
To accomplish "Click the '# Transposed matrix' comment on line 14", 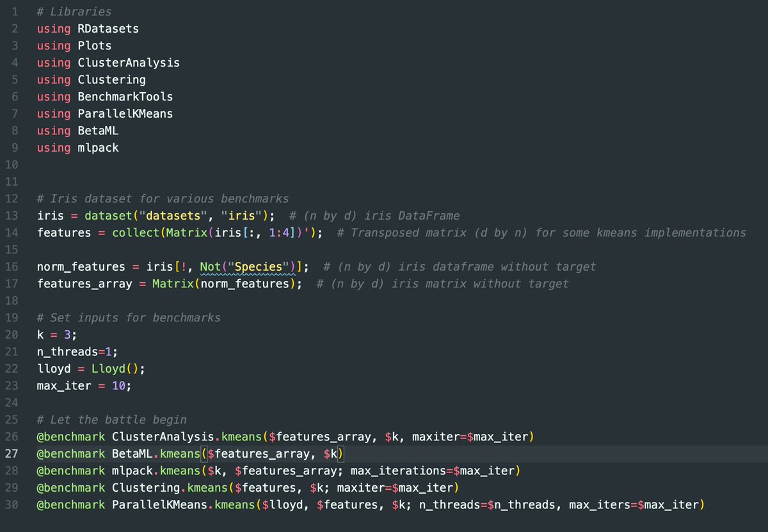I will pyautogui.click(x=541, y=232).
